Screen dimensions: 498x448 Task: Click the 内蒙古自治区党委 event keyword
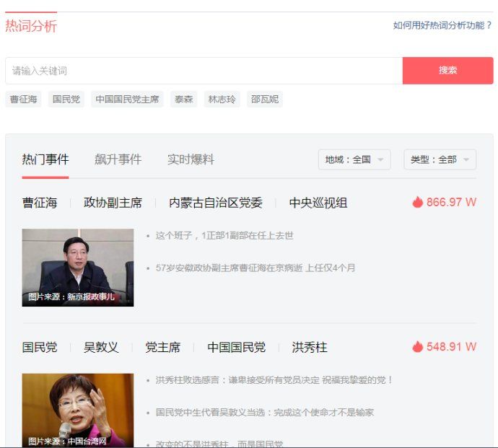click(216, 203)
